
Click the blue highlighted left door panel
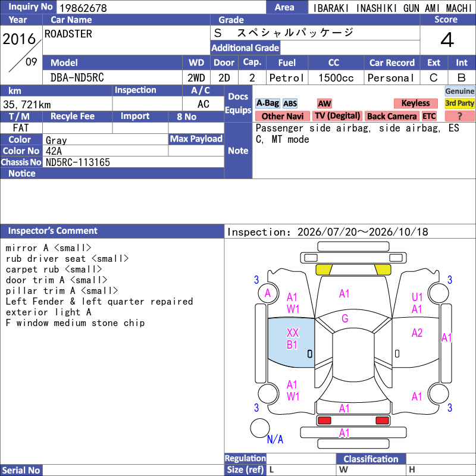[x=291, y=343]
